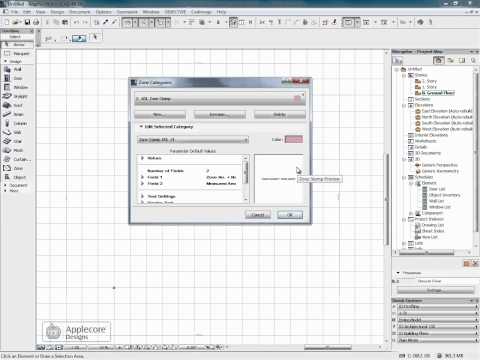Switch Navigator to Layout Book icon
This screenshot has height=360, width=480.
462,60
